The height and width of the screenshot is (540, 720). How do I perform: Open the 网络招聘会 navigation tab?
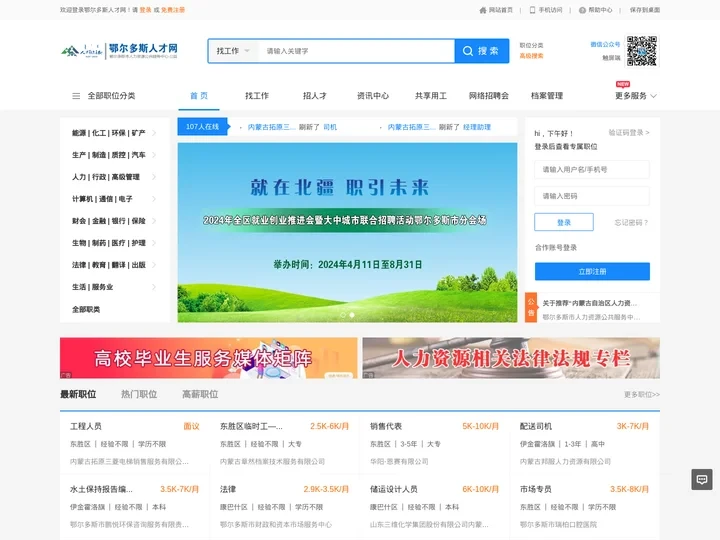coord(489,96)
